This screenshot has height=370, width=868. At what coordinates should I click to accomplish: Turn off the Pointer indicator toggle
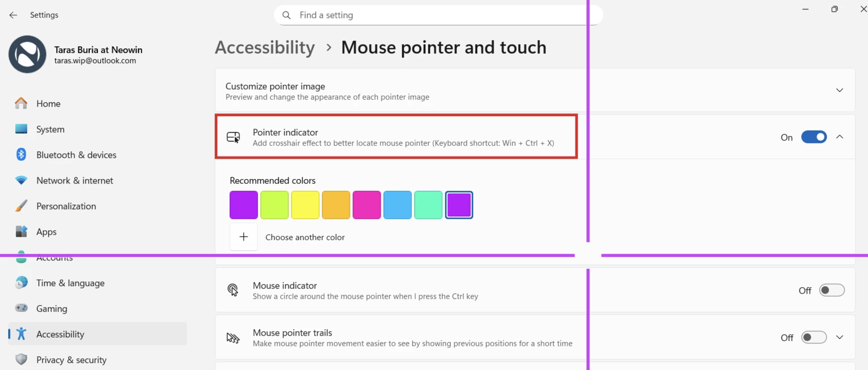[813, 137]
